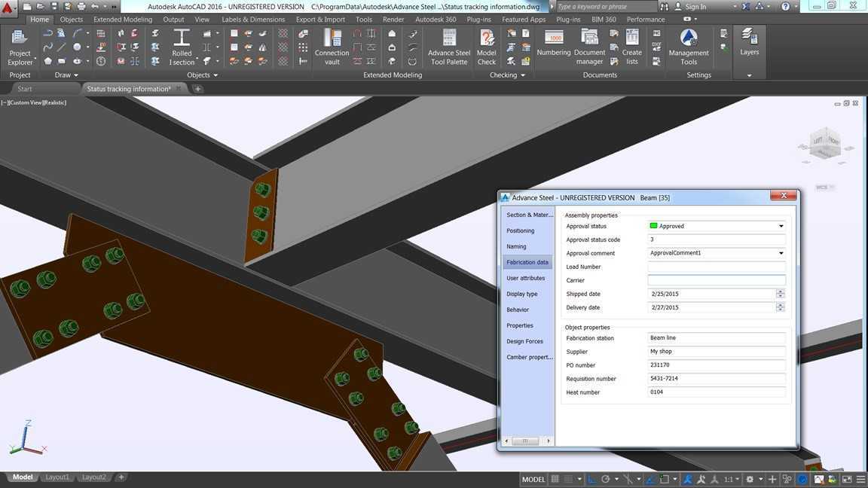This screenshot has height=488, width=868.
Task: Switch to the Layout2 tab
Action: click(x=93, y=477)
